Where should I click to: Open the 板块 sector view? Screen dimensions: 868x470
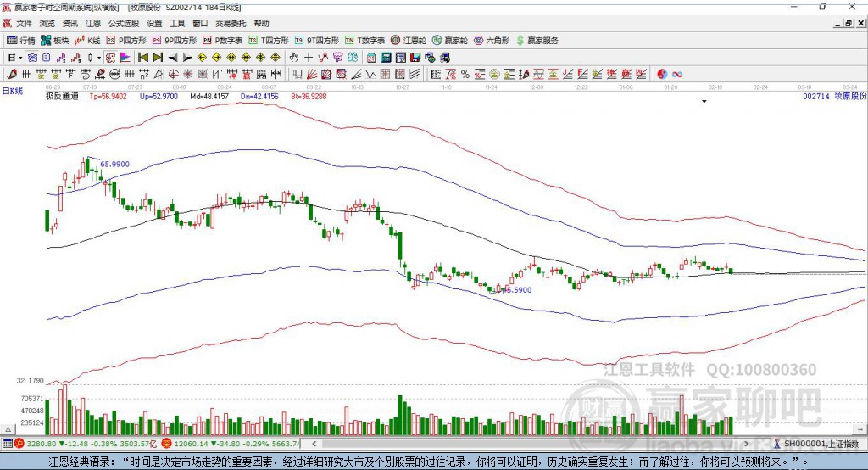coord(54,41)
